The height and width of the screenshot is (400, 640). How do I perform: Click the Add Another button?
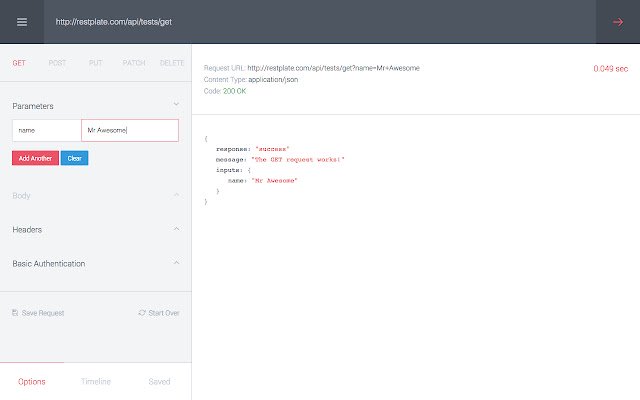[35, 158]
